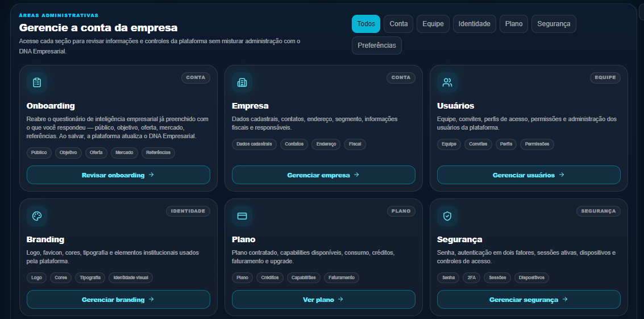The image size is (644, 319).
Task: Click the Identidade visual tag
Action: [x=131, y=277]
